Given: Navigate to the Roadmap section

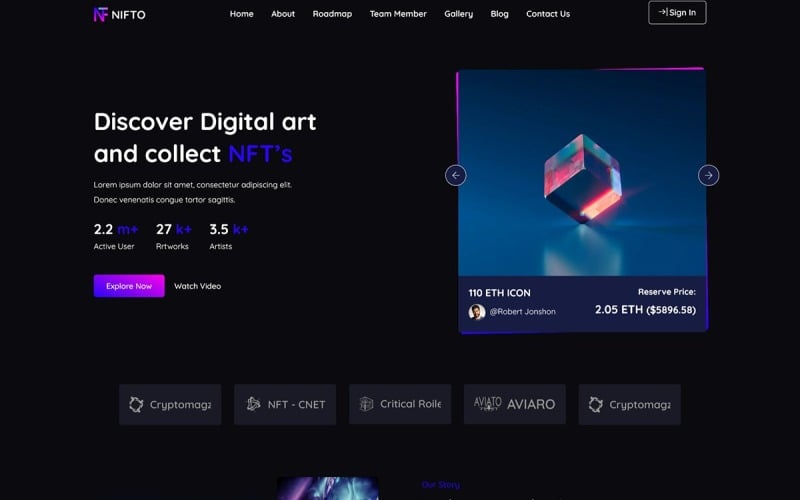Looking at the screenshot, I should pos(332,14).
